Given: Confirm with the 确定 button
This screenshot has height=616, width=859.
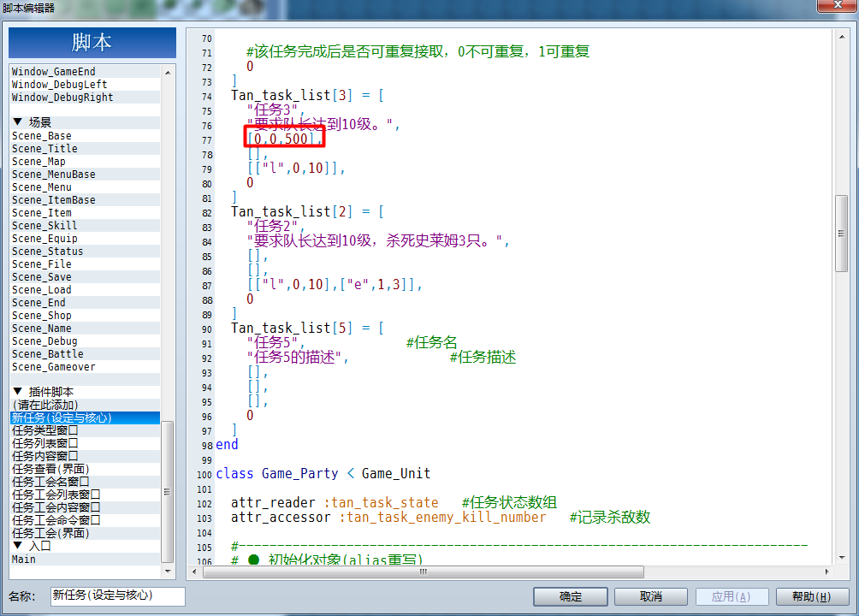Looking at the screenshot, I should [x=571, y=596].
